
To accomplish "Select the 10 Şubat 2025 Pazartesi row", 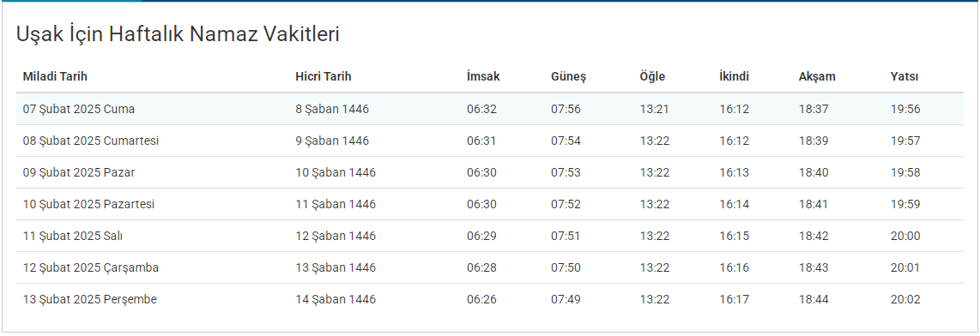I will pos(490,204).
